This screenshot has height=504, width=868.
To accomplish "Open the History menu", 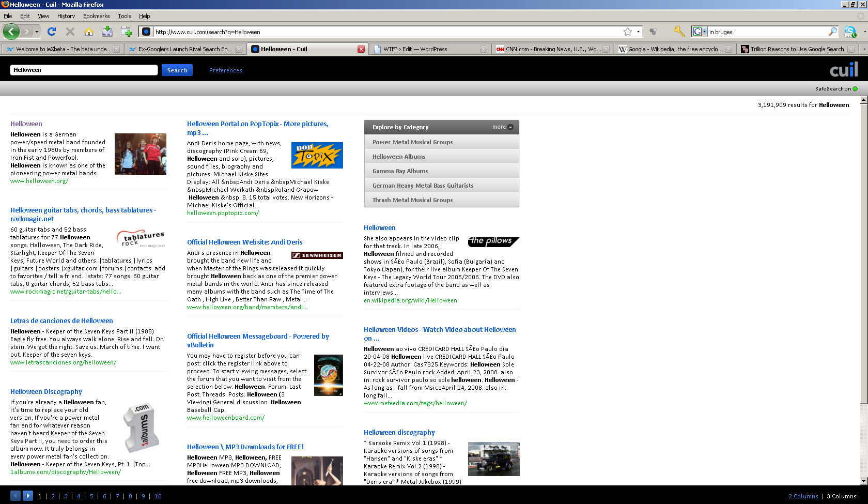I will (66, 16).
